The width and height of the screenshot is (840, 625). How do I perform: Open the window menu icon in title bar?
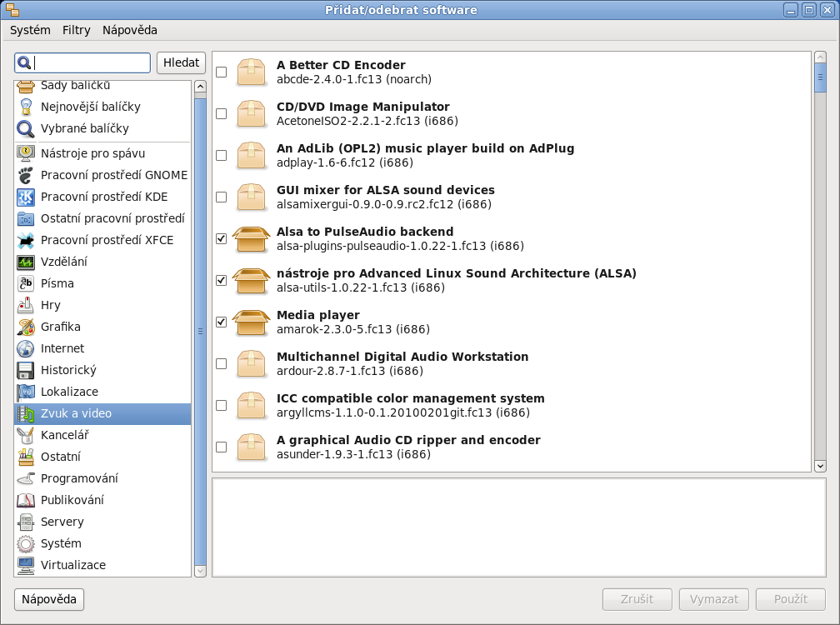coord(12,10)
